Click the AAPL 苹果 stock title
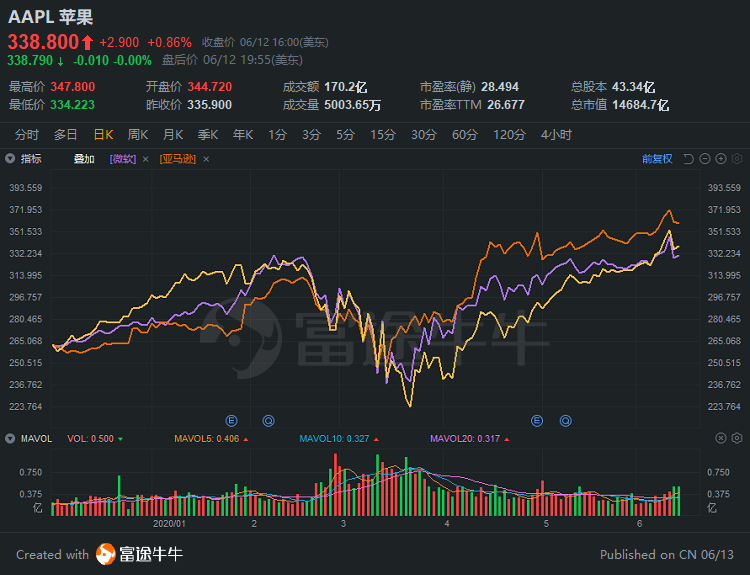 click(x=50, y=17)
